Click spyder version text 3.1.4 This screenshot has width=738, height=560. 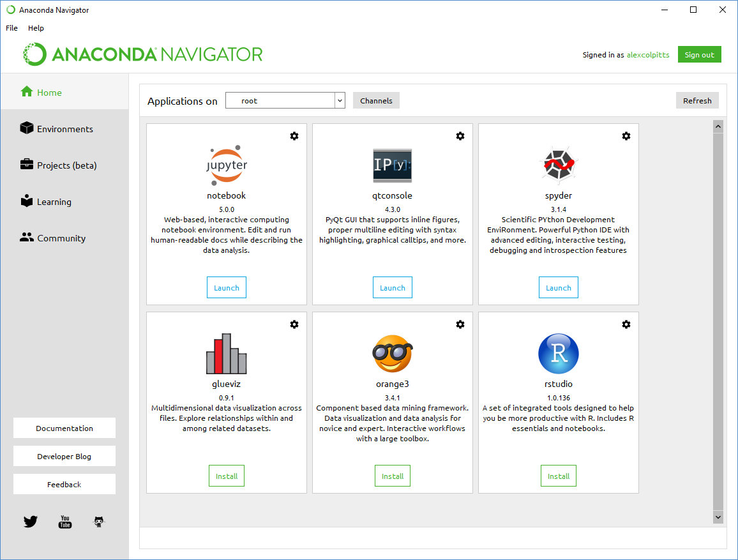(558, 209)
